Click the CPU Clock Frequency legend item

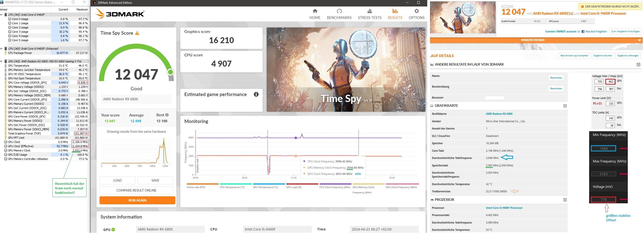[x=335, y=186]
